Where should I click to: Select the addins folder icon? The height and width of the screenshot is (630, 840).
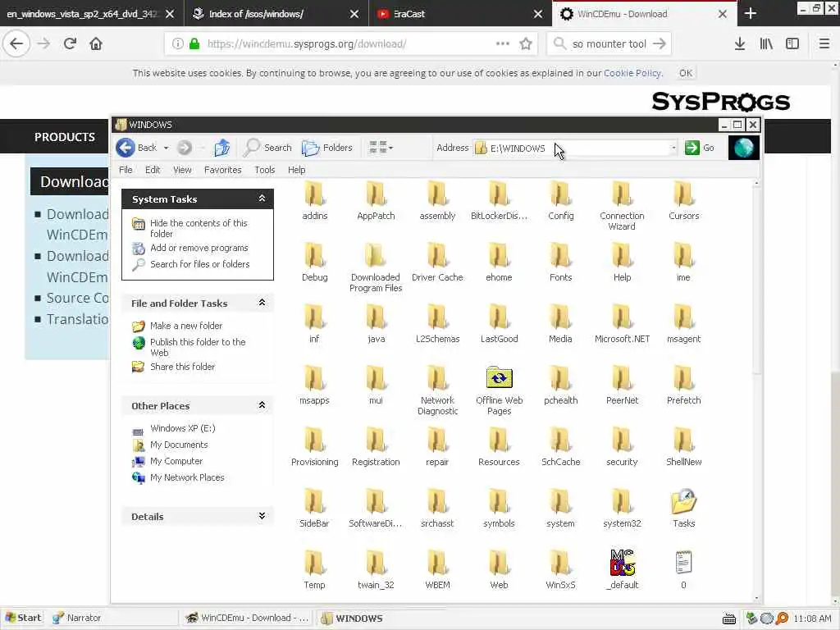314,194
